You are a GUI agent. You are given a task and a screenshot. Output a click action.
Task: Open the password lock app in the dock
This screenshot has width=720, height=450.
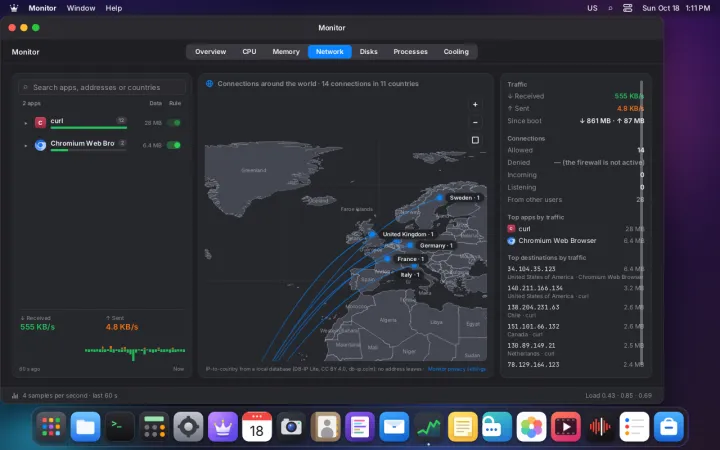[497, 427]
